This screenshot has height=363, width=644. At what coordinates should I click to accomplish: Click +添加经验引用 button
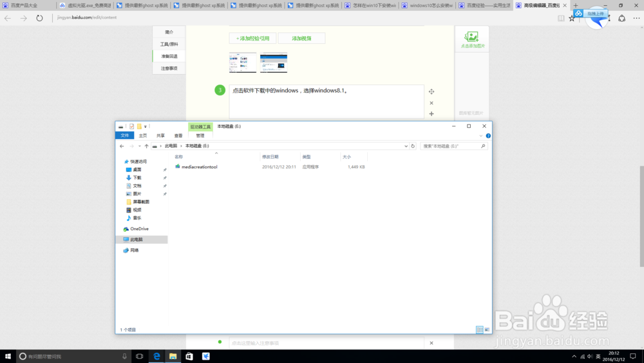(x=252, y=38)
